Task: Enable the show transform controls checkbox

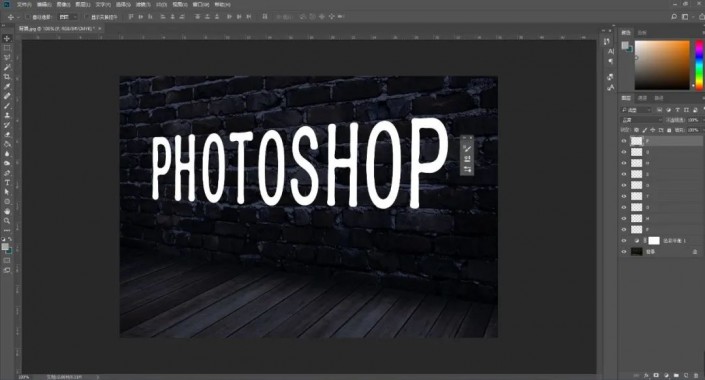Action: click(87, 17)
